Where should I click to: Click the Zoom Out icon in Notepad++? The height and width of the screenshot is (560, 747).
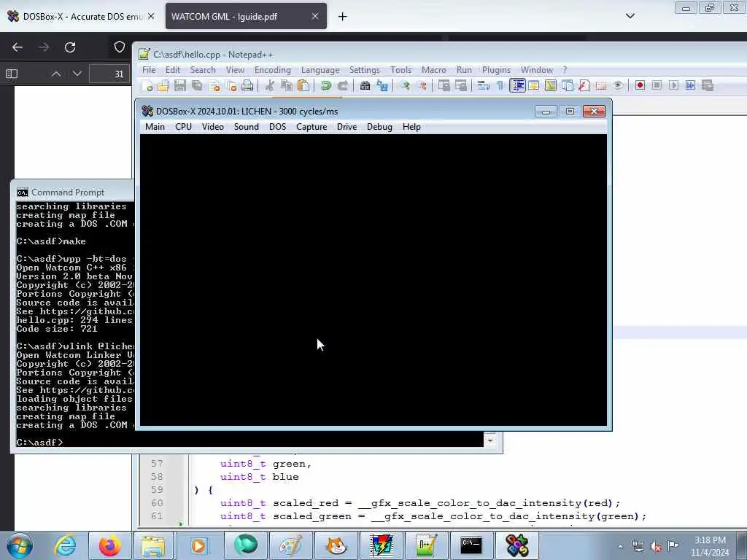(x=422, y=86)
